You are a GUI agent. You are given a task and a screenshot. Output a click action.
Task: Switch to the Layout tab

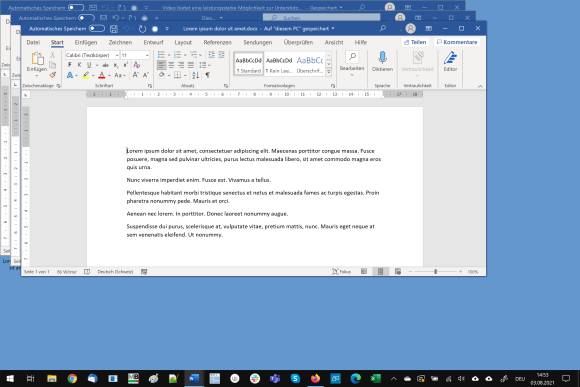[x=183, y=43]
